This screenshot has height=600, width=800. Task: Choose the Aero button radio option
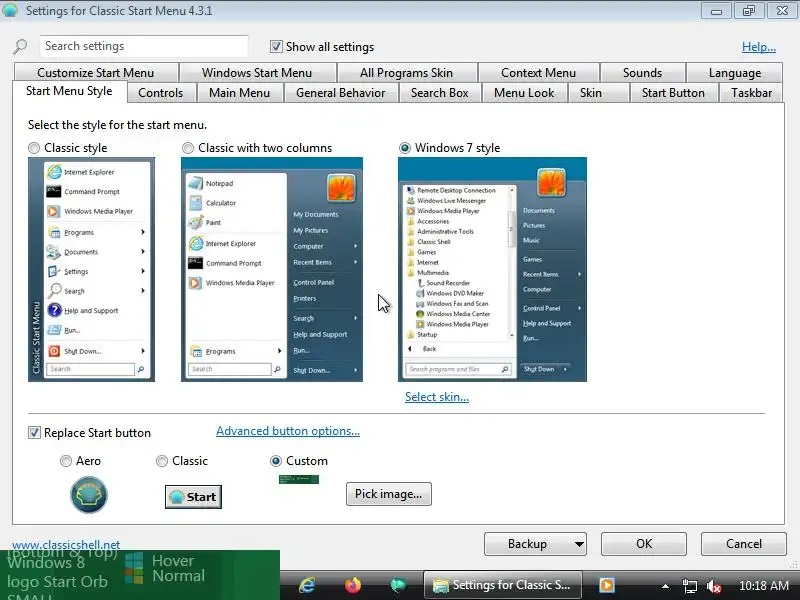tap(66, 461)
